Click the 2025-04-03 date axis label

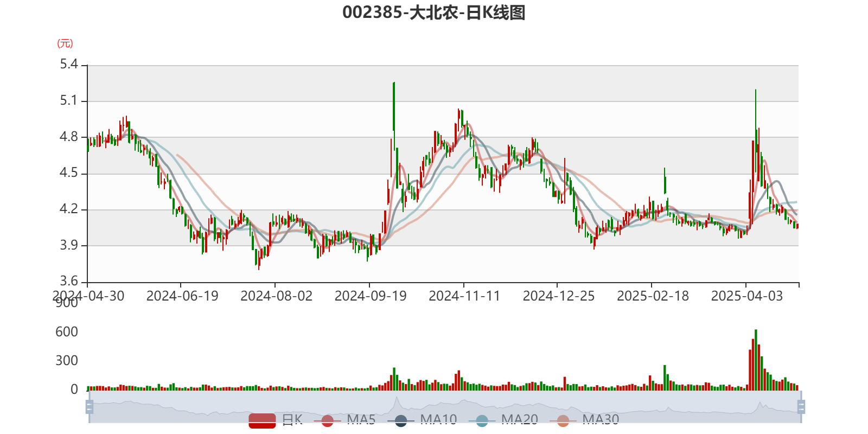(747, 296)
